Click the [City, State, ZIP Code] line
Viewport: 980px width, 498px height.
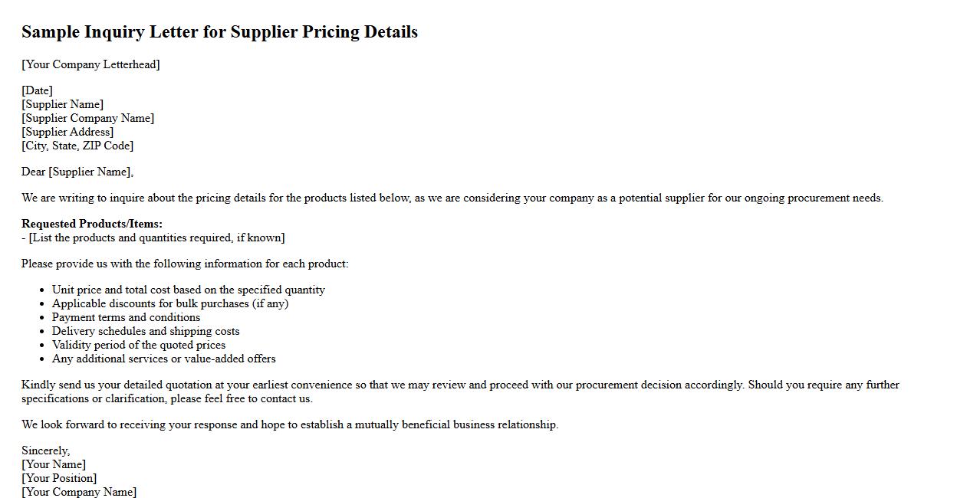click(77, 146)
